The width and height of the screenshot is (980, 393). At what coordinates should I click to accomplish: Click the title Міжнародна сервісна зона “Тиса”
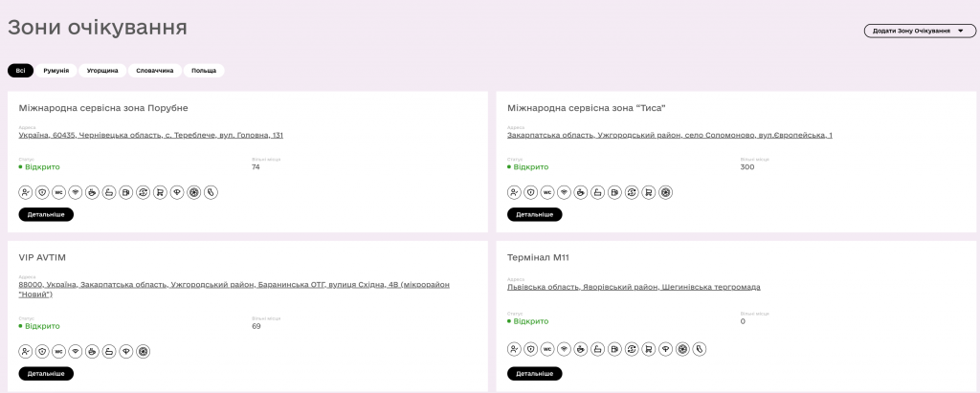tap(587, 108)
